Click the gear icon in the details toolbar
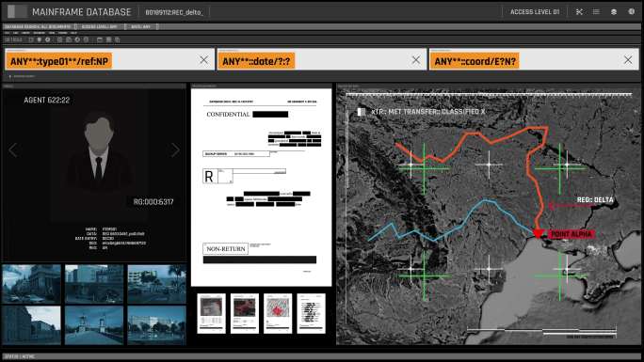644x362 pixels. tap(48, 39)
